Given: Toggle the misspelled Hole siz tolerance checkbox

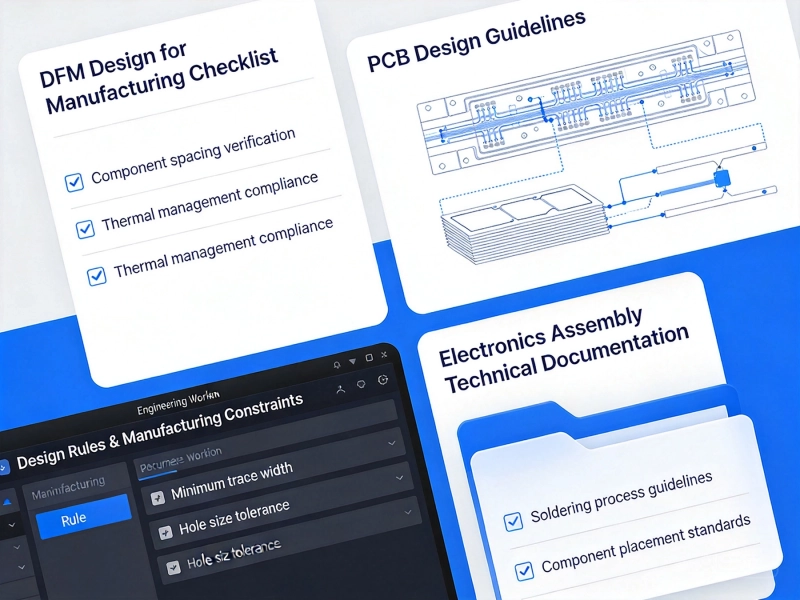Looking at the screenshot, I should (x=173, y=567).
